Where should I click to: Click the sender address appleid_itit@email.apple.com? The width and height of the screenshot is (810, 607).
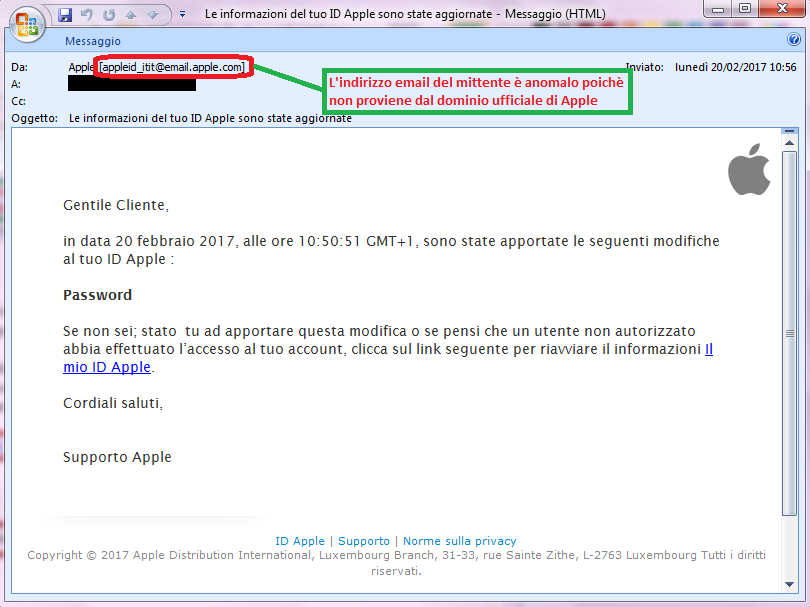coord(172,67)
